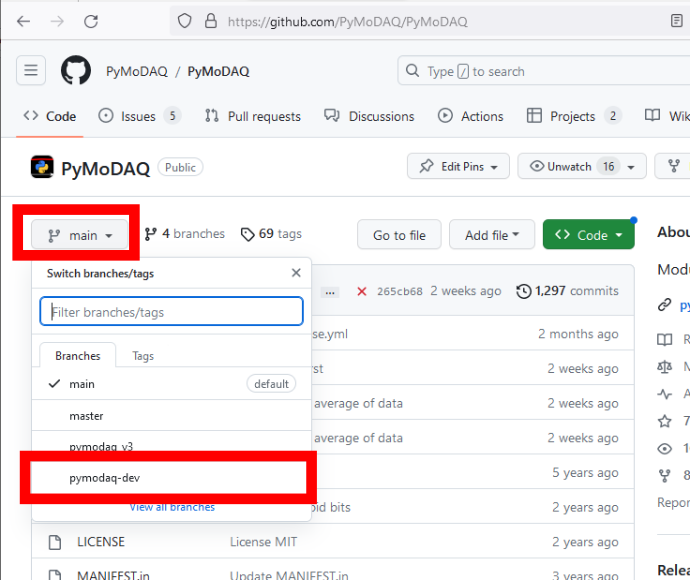Click the padlock site info icon

click(x=211, y=21)
